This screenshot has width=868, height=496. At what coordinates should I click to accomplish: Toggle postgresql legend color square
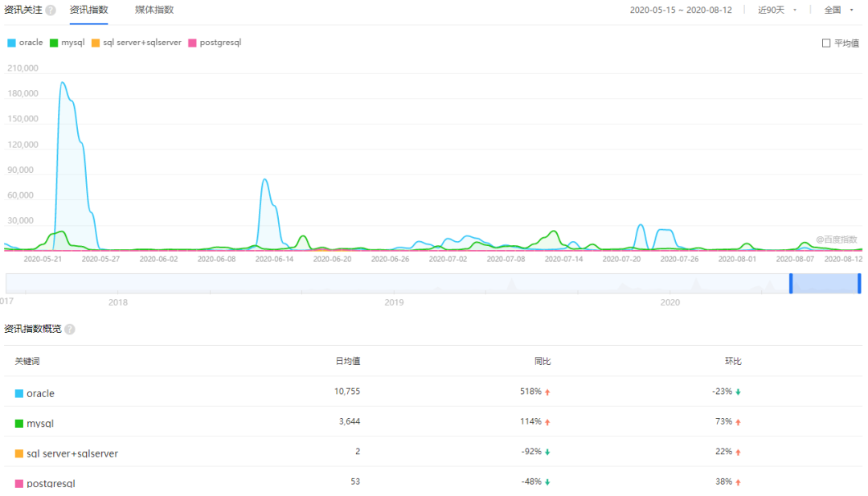192,43
